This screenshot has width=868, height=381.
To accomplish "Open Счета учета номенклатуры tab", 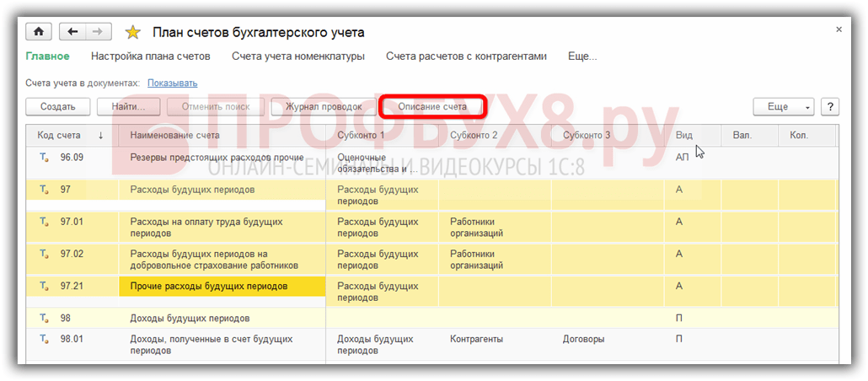I will (298, 56).
